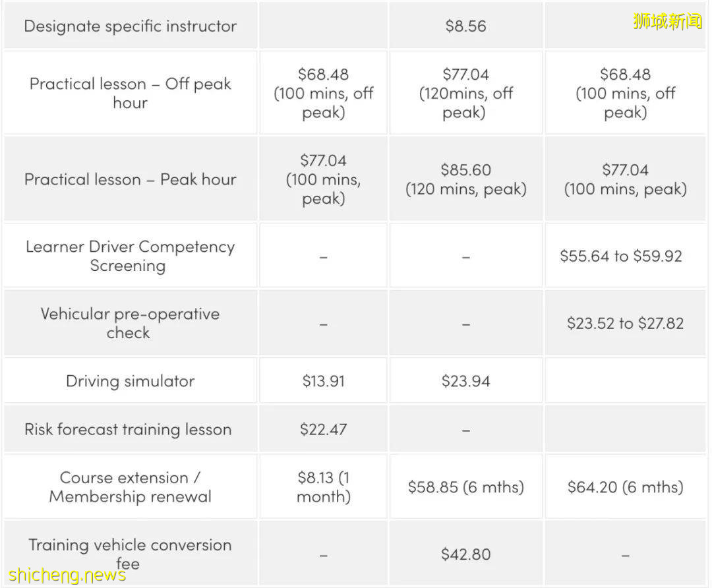
Task: Click the $8.56 price cell
Action: (465, 26)
